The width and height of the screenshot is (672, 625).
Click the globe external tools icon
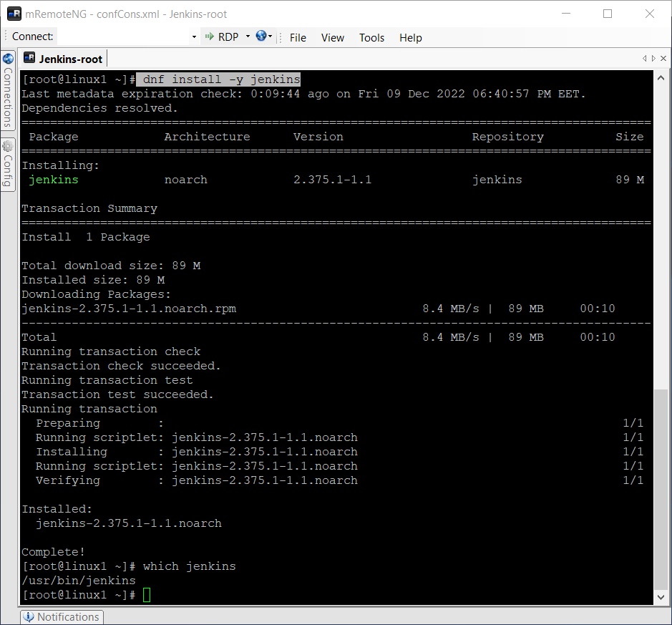point(261,36)
